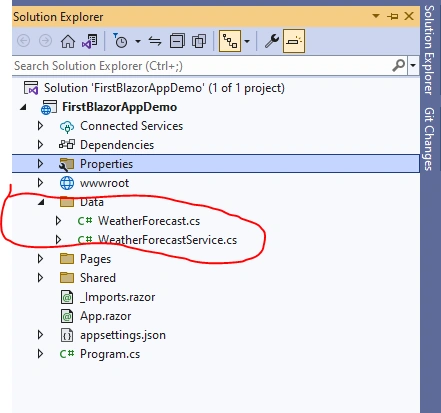This screenshot has width=441, height=413.
Task: Click the Properties folder wrench icon
Action: coord(67,164)
